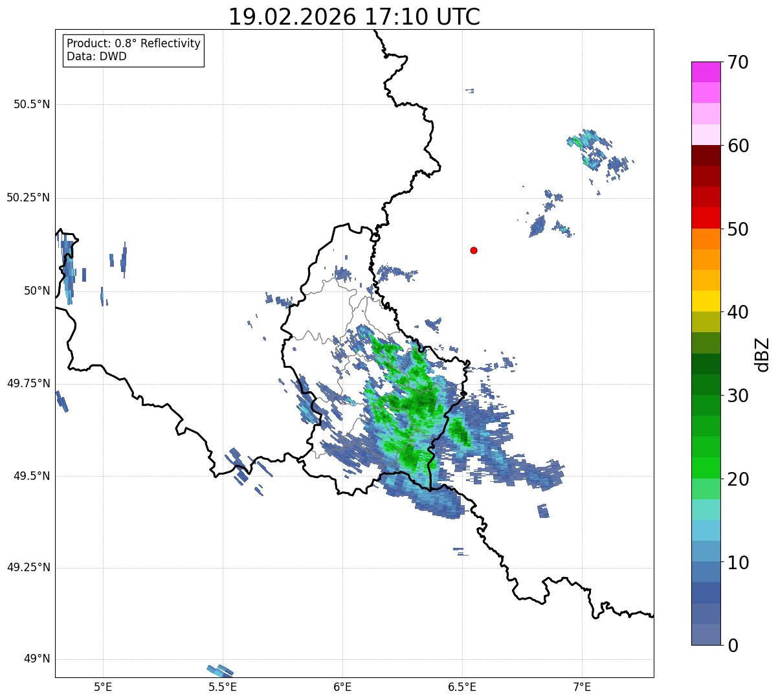Click the colorbar '40' tick label
The width and height of the screenshot is (778, 700).
738,312
